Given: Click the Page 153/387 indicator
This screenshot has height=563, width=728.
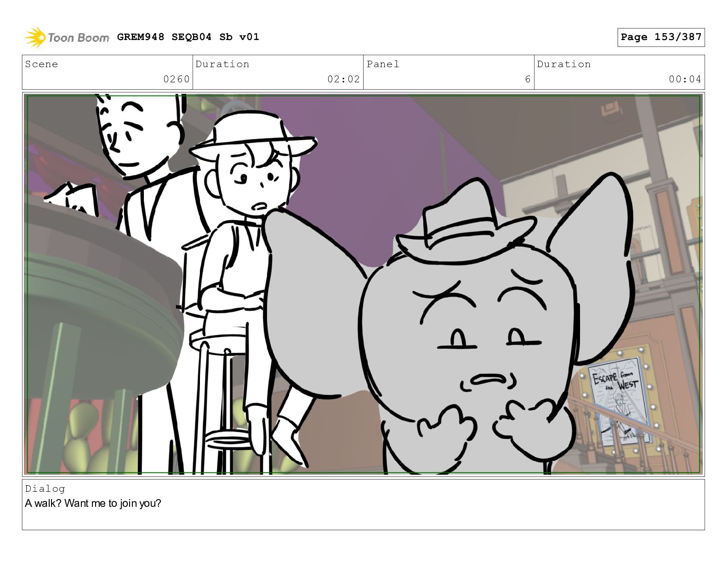Looking at the screenshot, I should 661,37.
